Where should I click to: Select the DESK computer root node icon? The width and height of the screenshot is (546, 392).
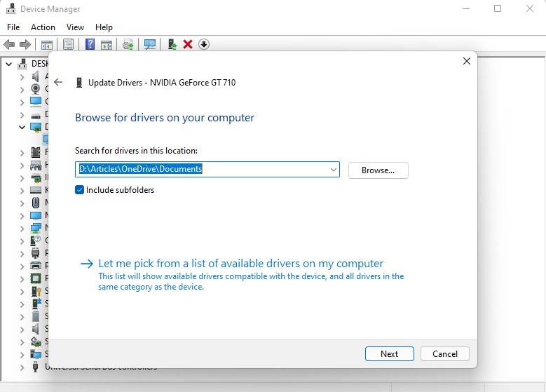pyautogui.click(x=22, y=64)
